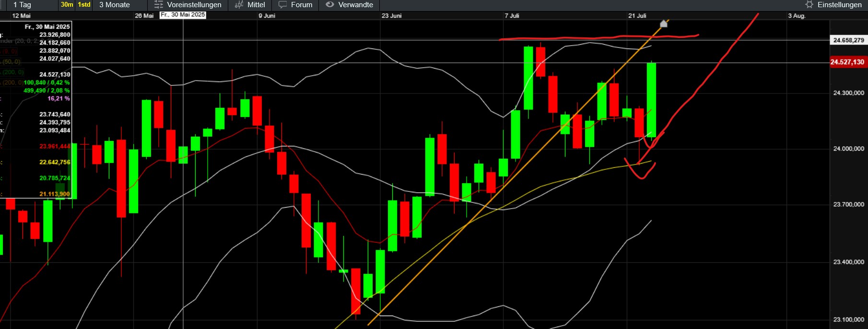The width and height of the screenshot is (868, 329).
Task: Click the 7 Juli date on the time axis
Action: [x=512, y=16]
